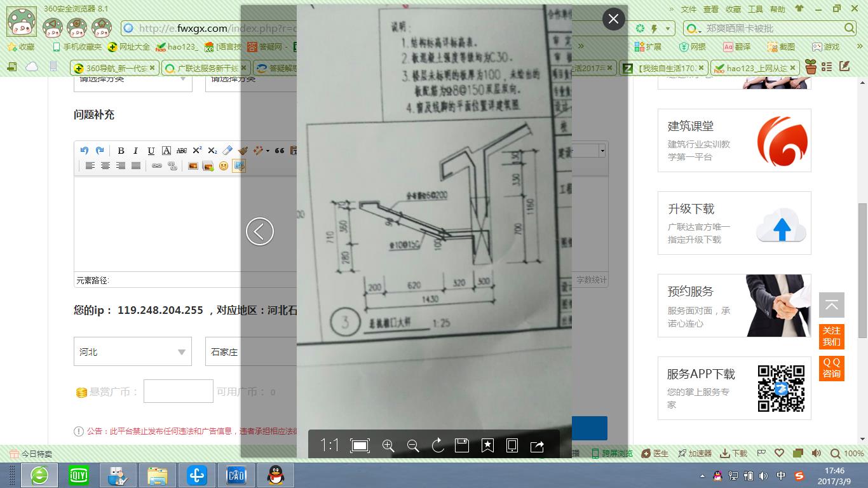Open the 工具 menu

[x=756, y=10]
